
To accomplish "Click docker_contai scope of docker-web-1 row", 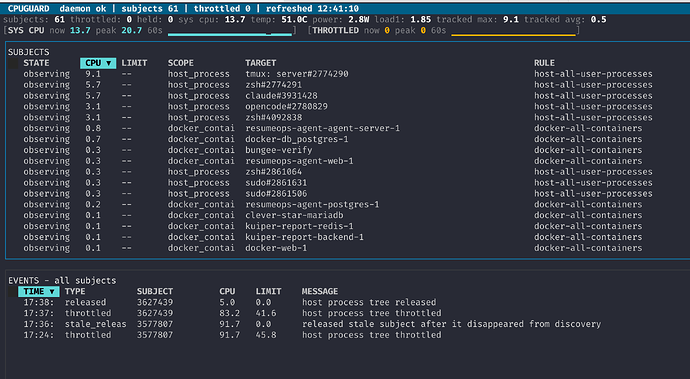I will pos(201,248).
